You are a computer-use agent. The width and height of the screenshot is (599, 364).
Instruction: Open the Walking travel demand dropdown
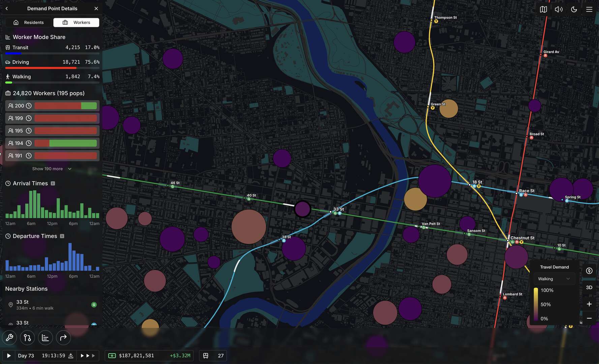(x=554, y=279)
